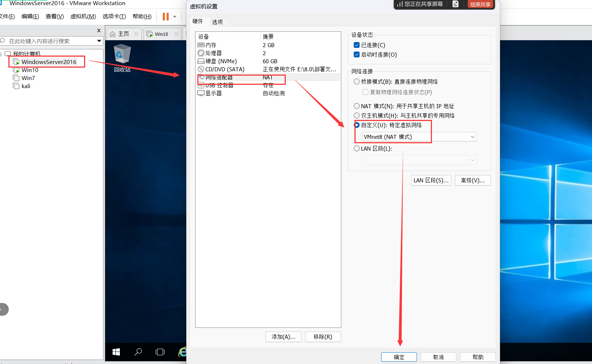Switch to the 选项 tab in settings
This screenshot has height=364, width=592.
[x=217, y=22]
